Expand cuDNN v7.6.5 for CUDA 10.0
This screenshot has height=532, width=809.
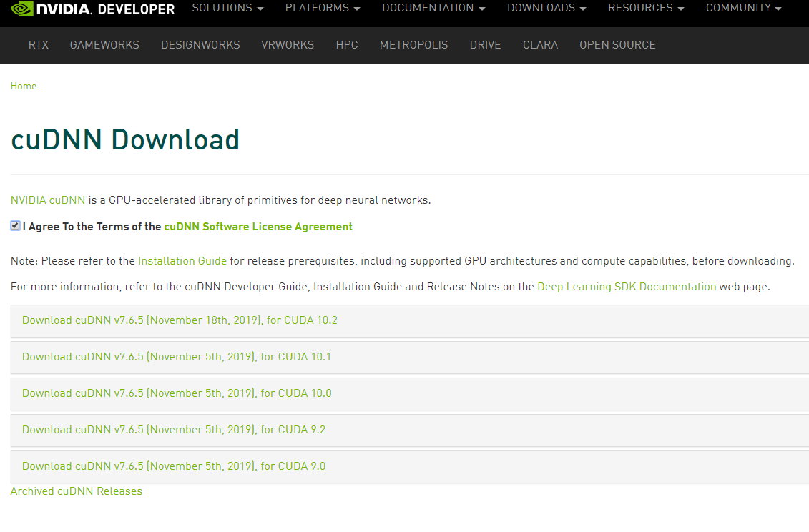pos(410,394)
